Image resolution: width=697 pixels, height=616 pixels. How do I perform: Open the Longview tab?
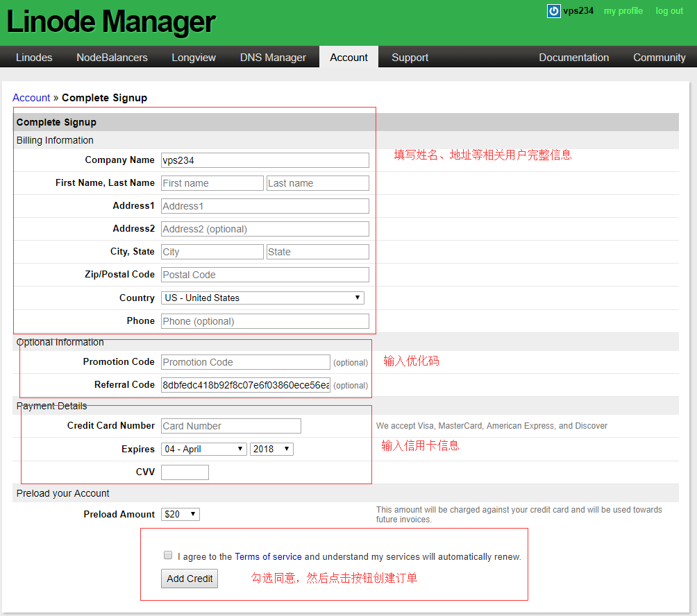pyautogui.click(x=194, y=58)
